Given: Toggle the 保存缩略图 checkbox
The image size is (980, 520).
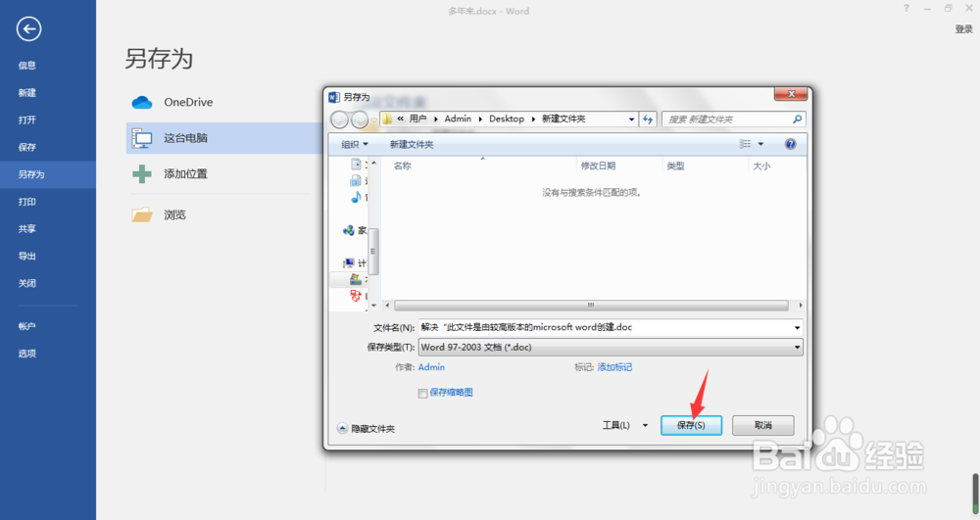Looking at the screenshot, I should click(x=422, y=394).
